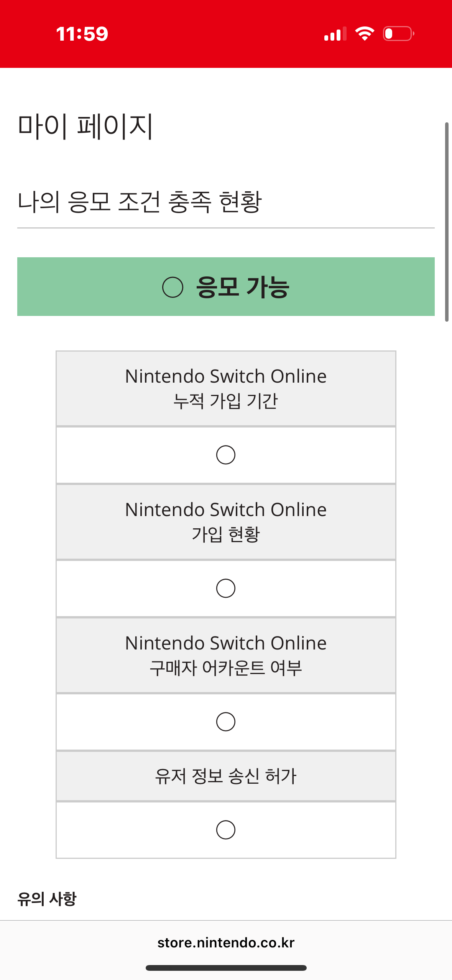452x980 pixels.
Task: Select the 마이 페이지 page title
Action: point(85,126)
